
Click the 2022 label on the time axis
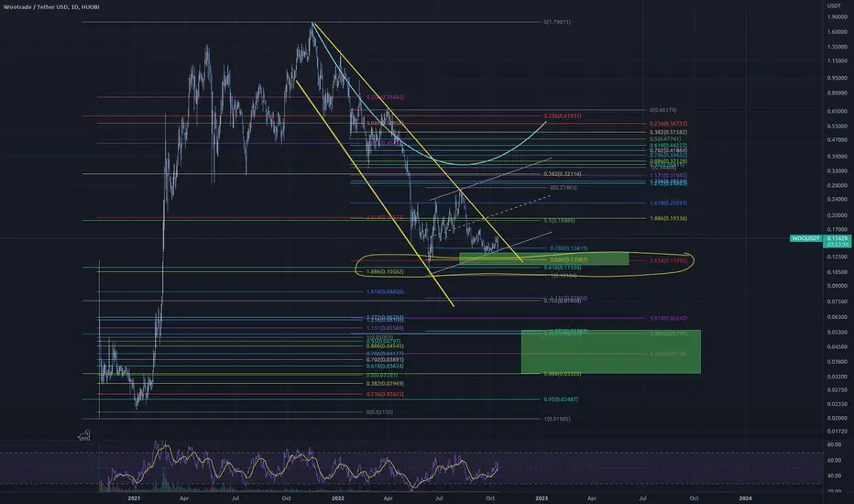(338, 498)
